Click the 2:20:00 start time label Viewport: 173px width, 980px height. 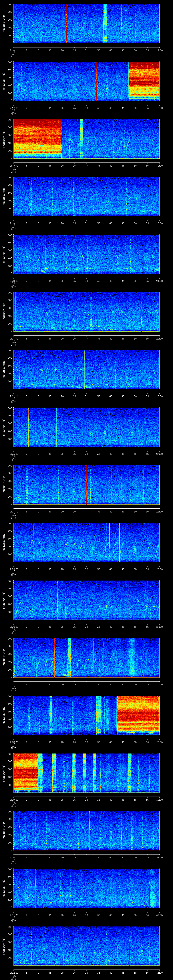pyautogui.click(x=14, y=281)
